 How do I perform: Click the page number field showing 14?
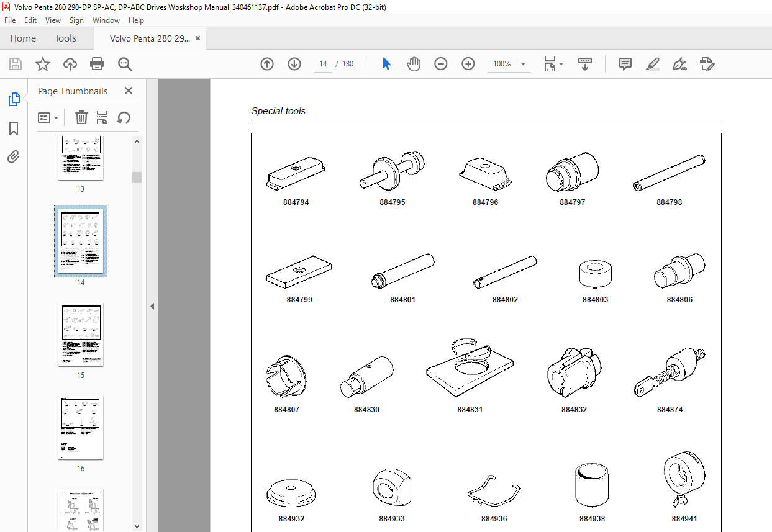click(x=323, y=64)
